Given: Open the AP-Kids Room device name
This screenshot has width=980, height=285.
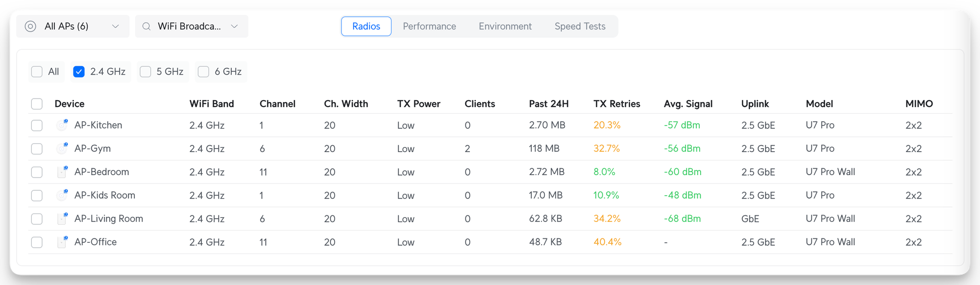Looking at the screenshot, I should (x=105, y=195).
